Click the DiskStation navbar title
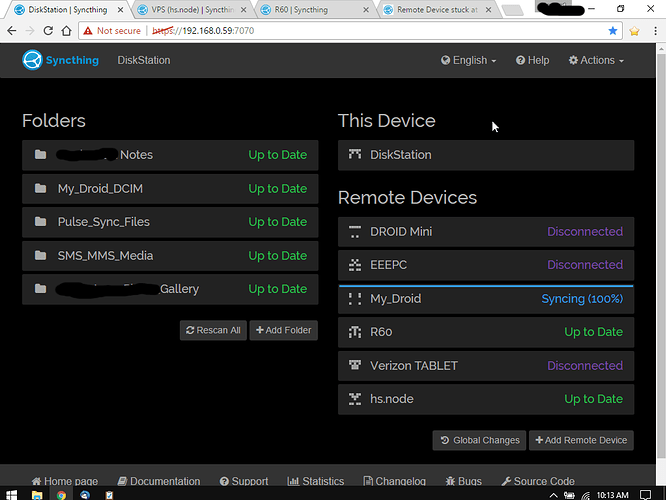The height and width of the screenshot is (500, 666). (144, 60)
